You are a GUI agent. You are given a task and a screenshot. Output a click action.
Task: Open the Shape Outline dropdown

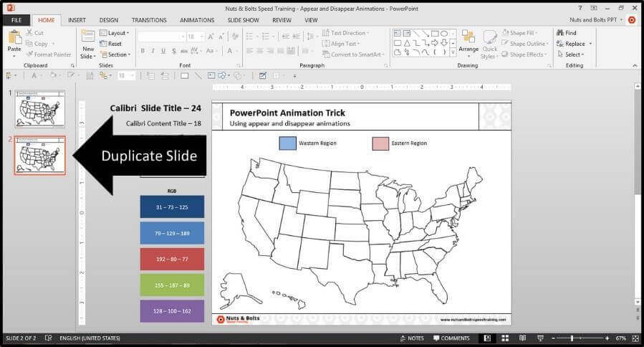click(525, 44)
